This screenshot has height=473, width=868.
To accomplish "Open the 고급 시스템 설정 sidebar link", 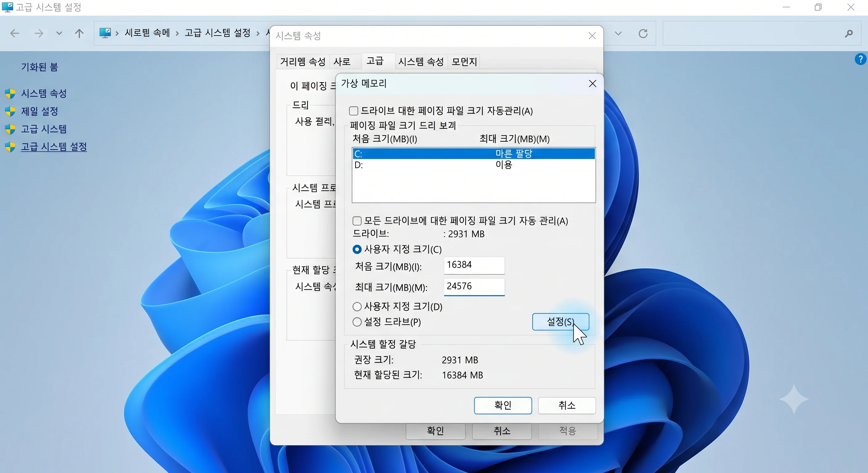I will pos(54,147).
